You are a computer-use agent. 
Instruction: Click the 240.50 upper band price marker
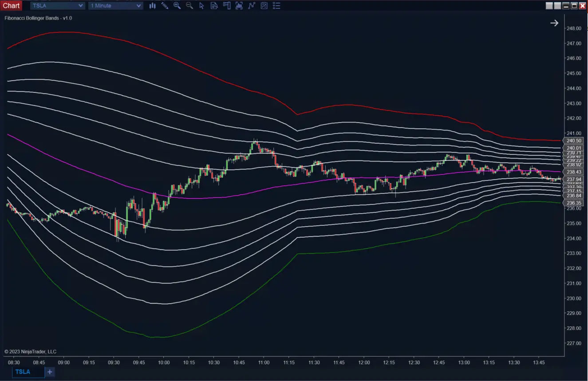pos(574,141)
